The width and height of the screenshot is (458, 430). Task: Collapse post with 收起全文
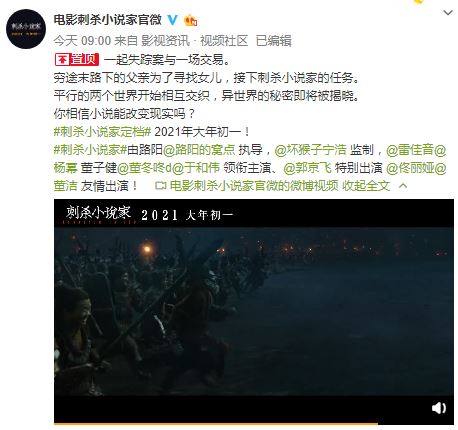coord(366,186)
